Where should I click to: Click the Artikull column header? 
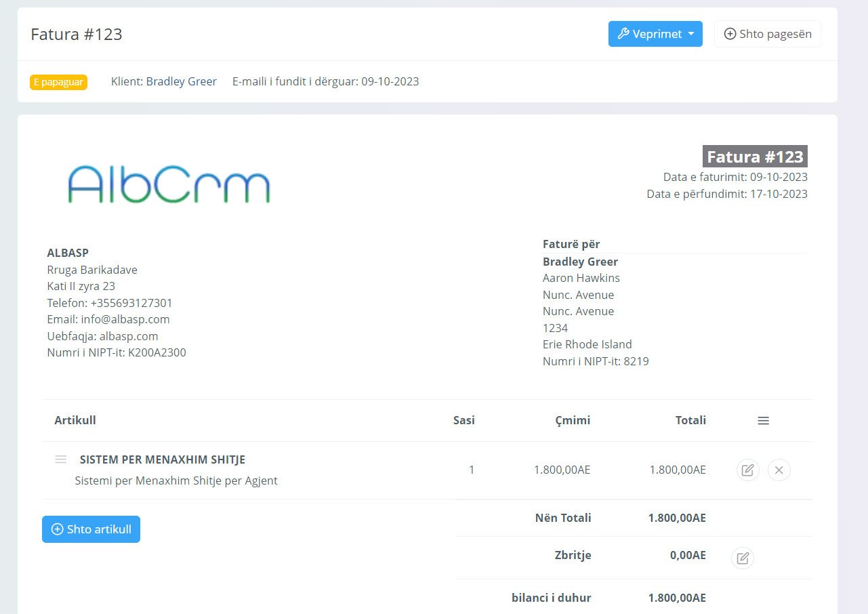click(75, 420)
